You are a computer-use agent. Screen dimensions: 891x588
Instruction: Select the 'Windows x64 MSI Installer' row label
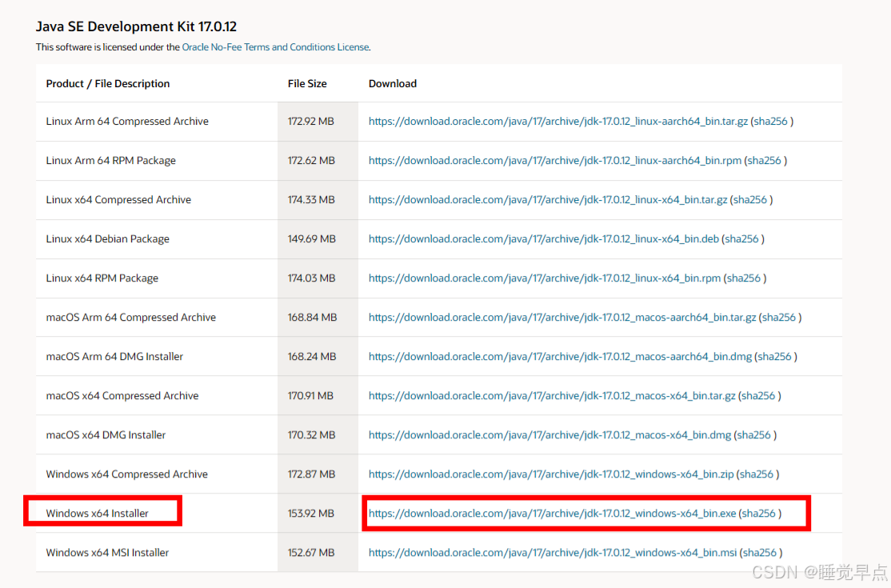pyautogui.click(x=107, y=552)
